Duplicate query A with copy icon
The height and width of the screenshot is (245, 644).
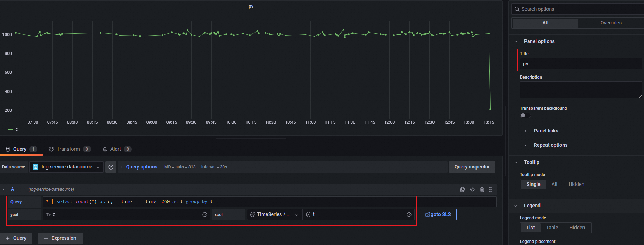[x=463, y=189]
